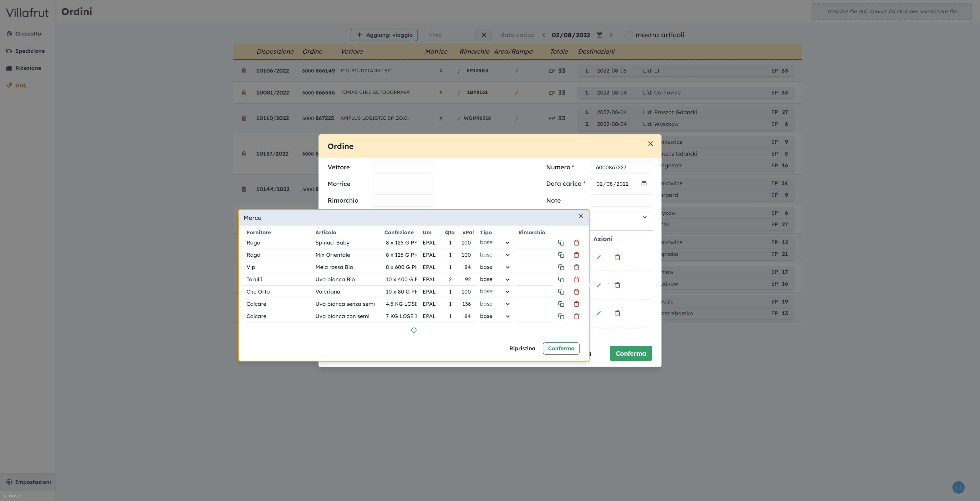Enable the mostra articoli checkbox

pyautogui.click(x=629, y=35)
